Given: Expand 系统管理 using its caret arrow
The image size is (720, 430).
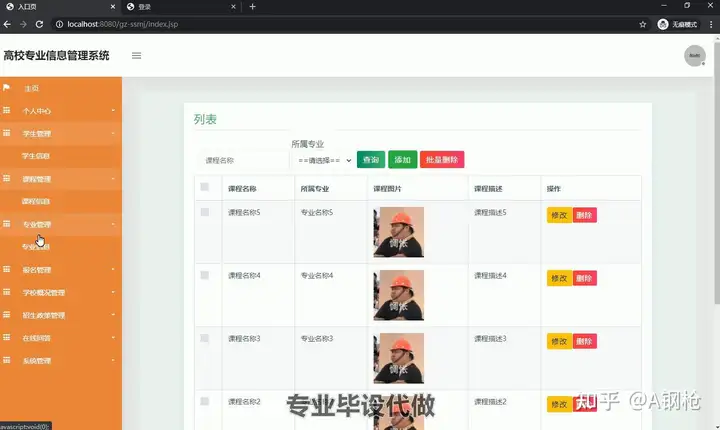Looking at the screenshot, I should 113,360.
